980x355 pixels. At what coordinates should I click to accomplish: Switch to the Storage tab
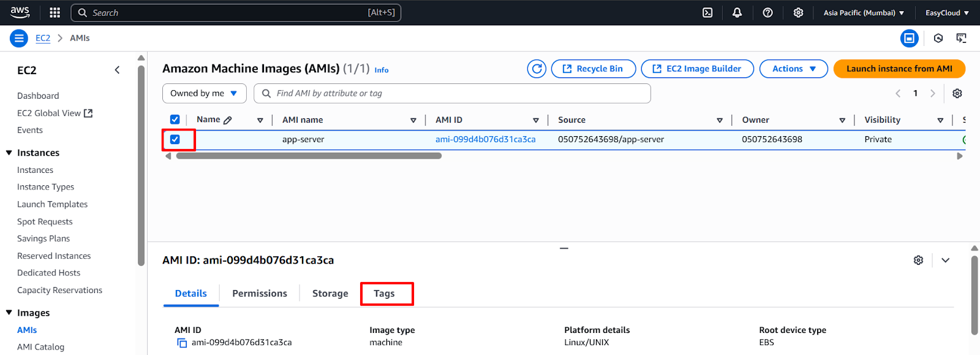pos(330,293)
